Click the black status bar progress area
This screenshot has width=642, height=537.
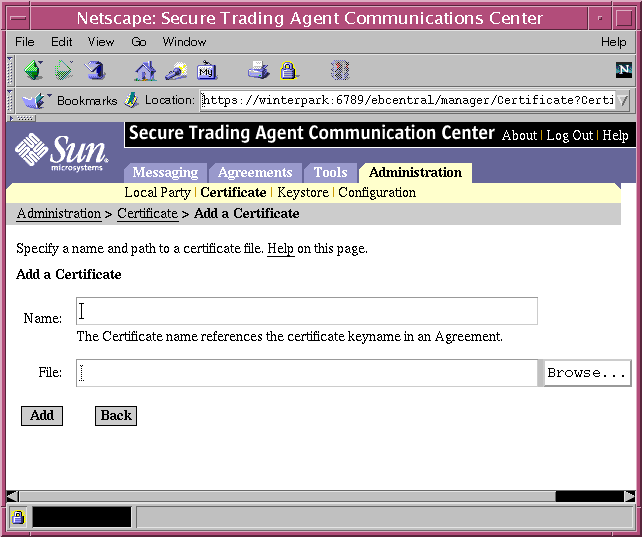pyautogui.click(x=82, y=517)
